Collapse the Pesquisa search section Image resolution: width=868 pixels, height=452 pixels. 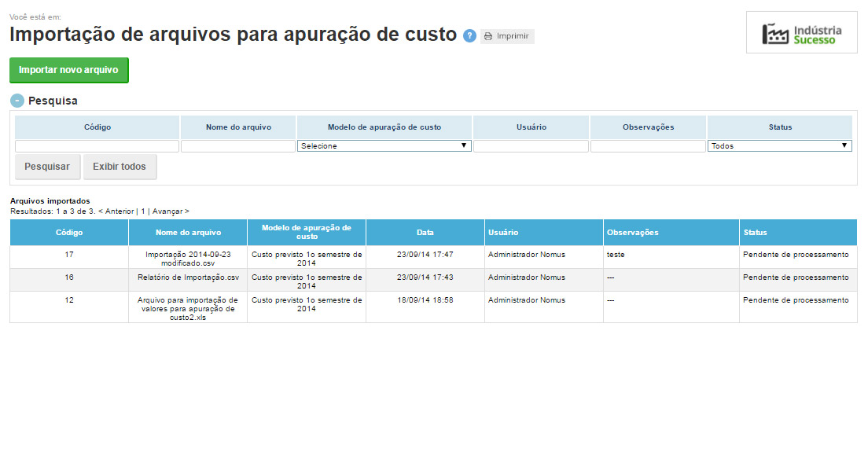(x=17, y=101)
